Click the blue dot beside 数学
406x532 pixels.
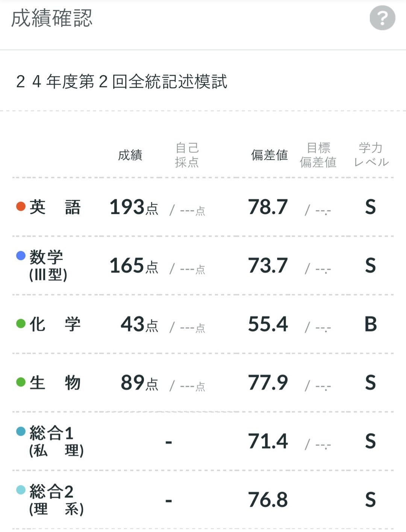coord(21,256)
